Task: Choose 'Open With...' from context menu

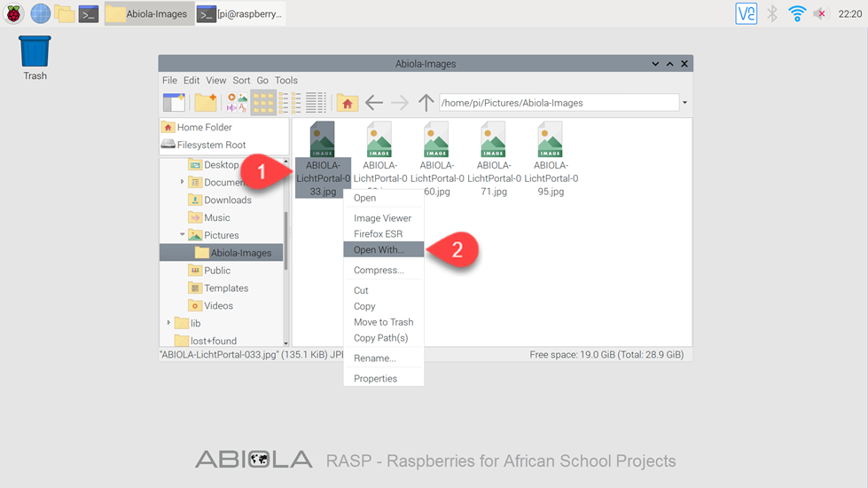Action: click(379, 250)
